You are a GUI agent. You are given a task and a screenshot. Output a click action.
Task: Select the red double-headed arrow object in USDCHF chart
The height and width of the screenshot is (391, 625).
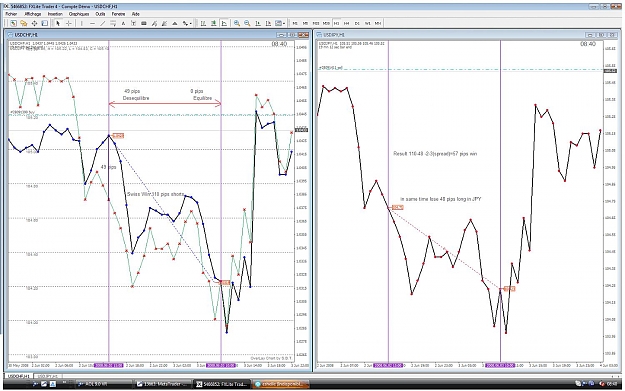click(x=165, y=104)
